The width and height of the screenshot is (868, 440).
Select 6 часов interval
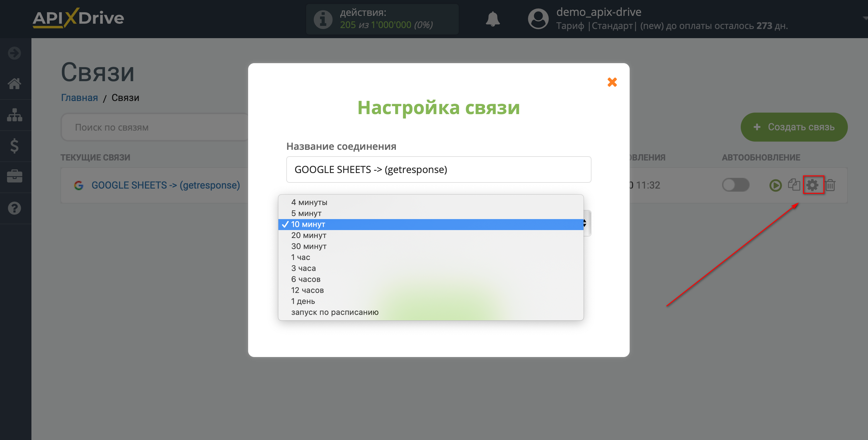[x=431, y=279]
